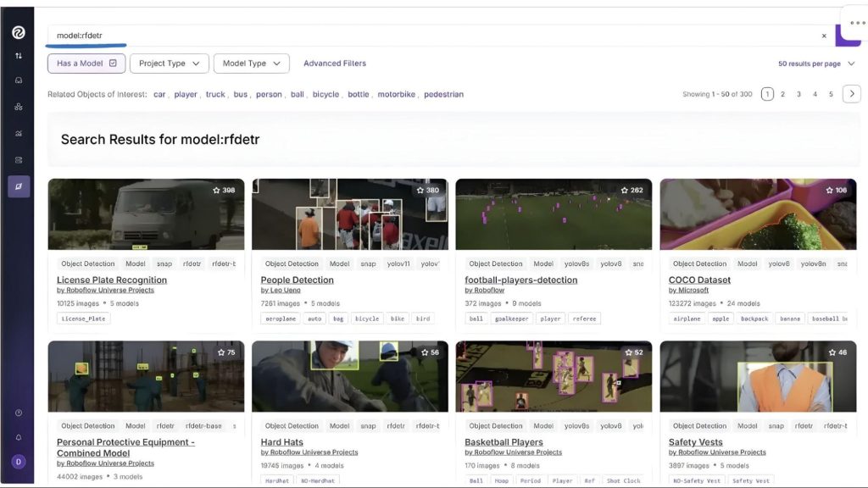This screenshot has height=488, width=868.
Task: Click the up-down arrows icon in the sidebar
Action: (18, 56)
